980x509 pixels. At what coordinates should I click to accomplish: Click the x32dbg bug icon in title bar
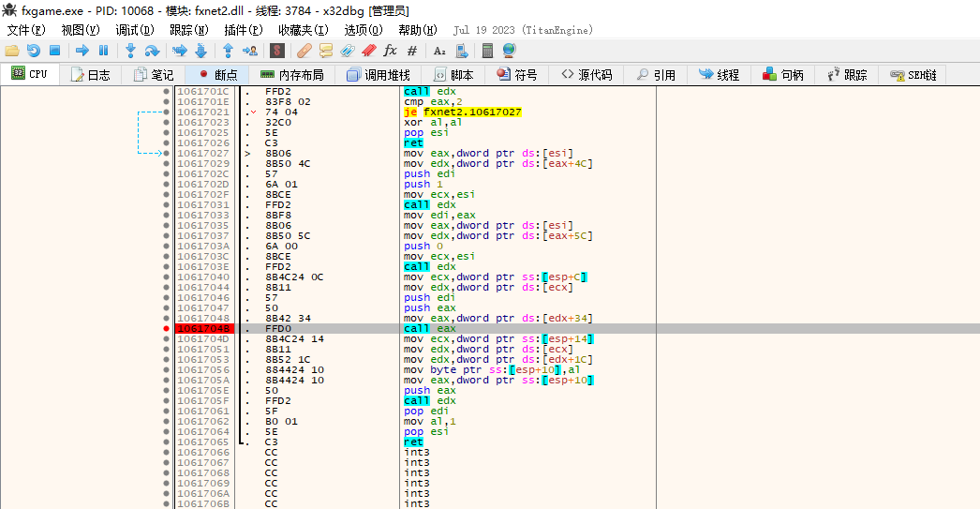9,10
